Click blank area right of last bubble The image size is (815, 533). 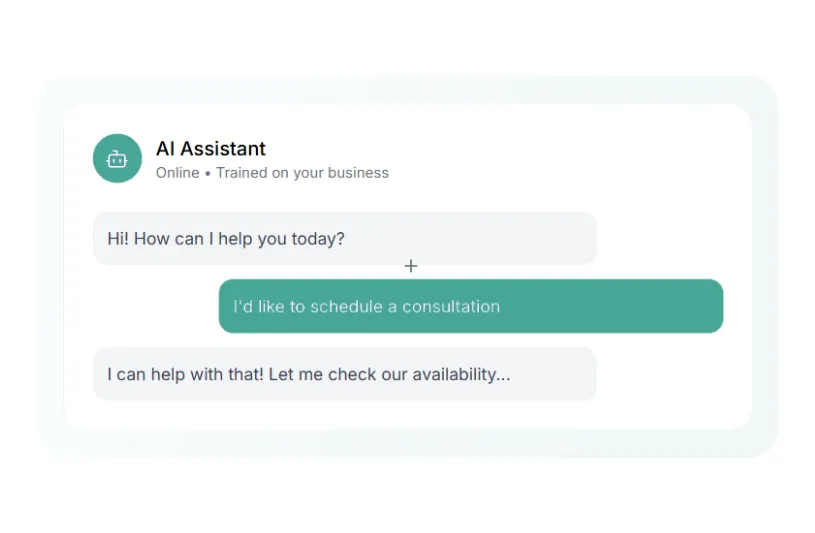pyautogui.click(x=670, y=374)
